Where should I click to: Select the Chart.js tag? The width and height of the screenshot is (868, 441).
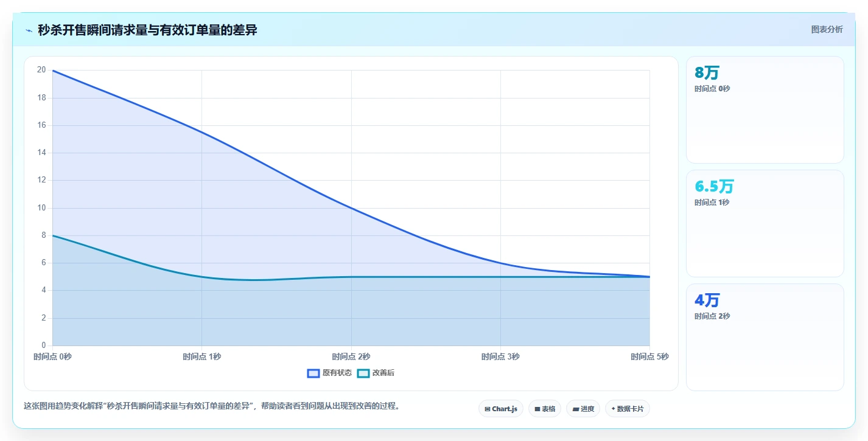(x=501, y=409)
